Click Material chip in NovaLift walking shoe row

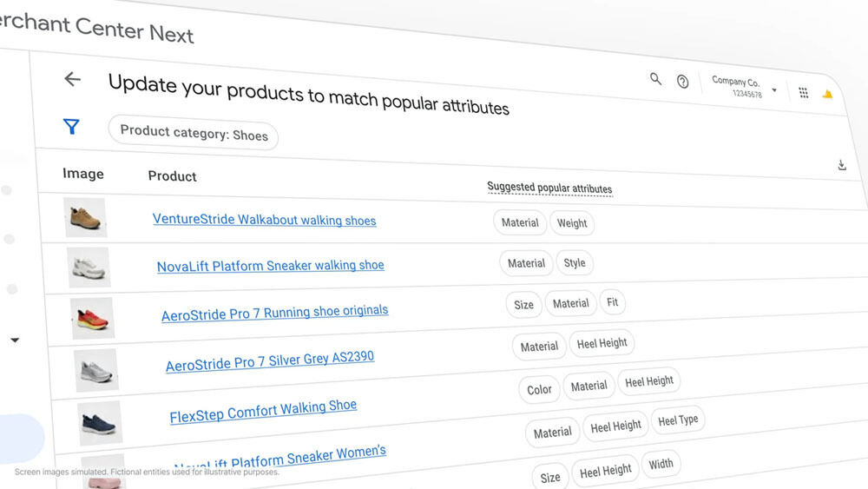[x=527, y=263]
